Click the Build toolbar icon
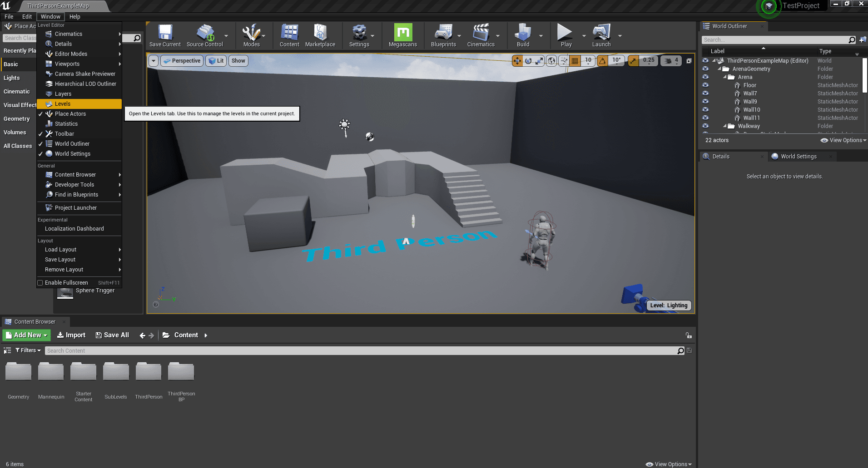The height and width of the screenshot is (468, 868). [523, 35]
